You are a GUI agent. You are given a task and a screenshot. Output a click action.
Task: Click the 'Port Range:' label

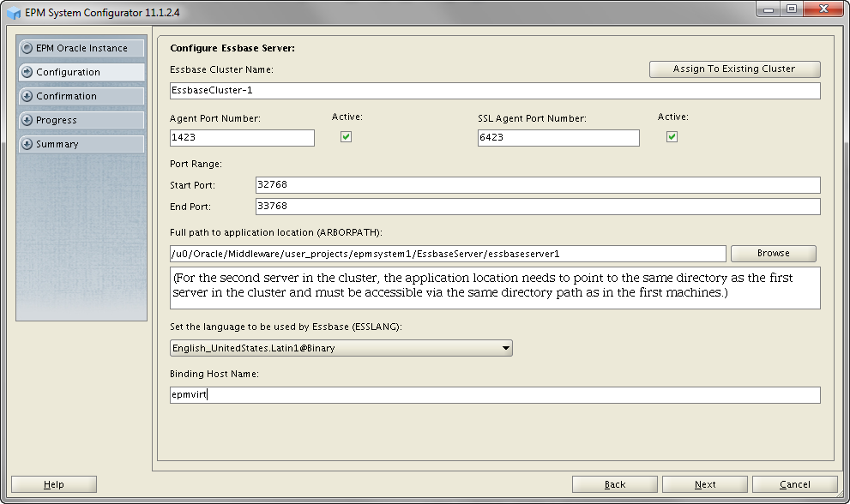point(196,164)
